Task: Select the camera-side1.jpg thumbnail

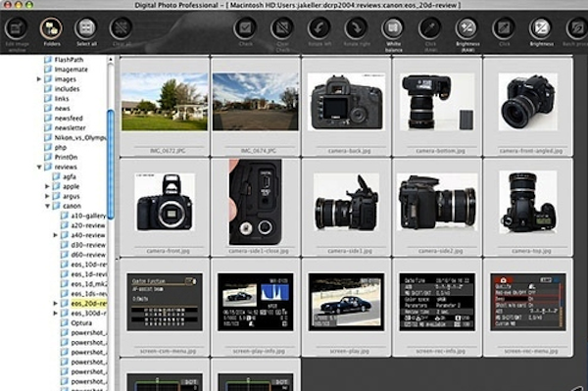Action: pos(347,202)
